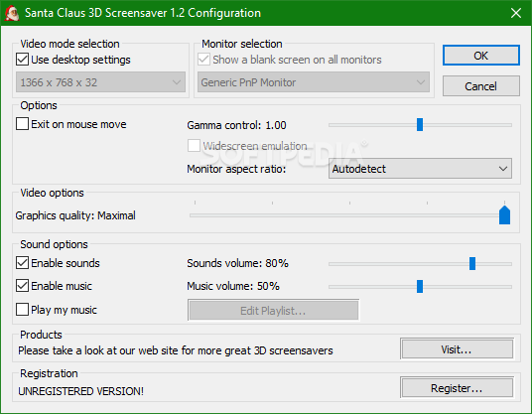Screen dimensions: 532x414
Task: Click the Music volume slider handle
Action: [420, 286]
